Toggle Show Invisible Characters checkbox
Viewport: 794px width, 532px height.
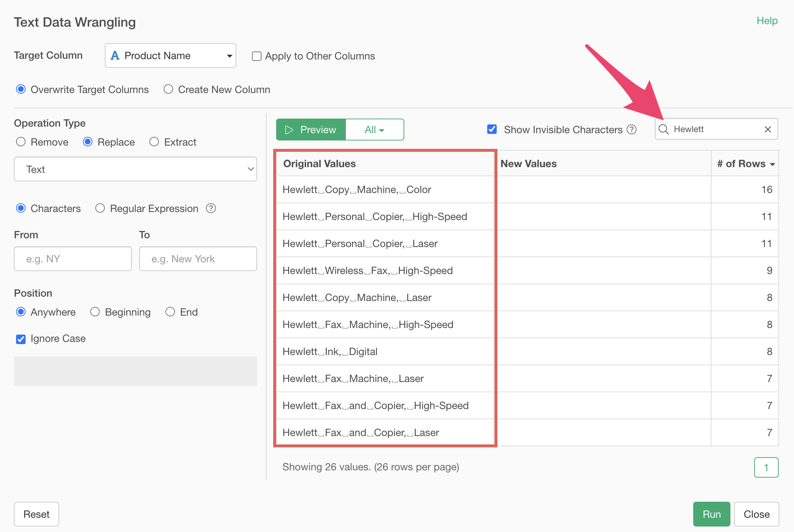(492, 129)
